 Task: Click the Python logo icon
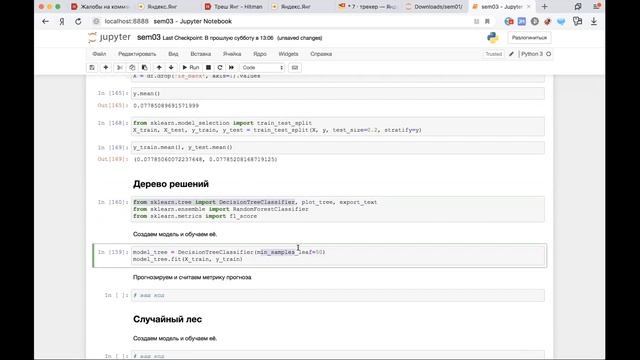click(x=493, y=38)
